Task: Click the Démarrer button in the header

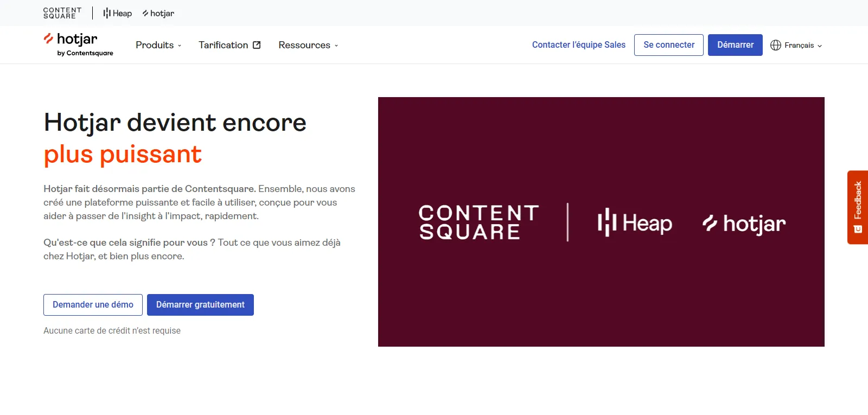Action: point(735,45)
